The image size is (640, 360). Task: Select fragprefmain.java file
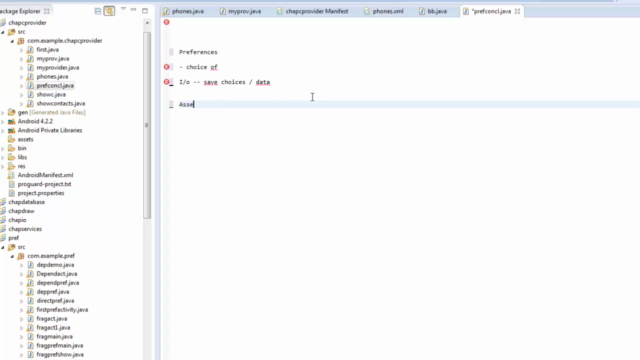[60, 346]
